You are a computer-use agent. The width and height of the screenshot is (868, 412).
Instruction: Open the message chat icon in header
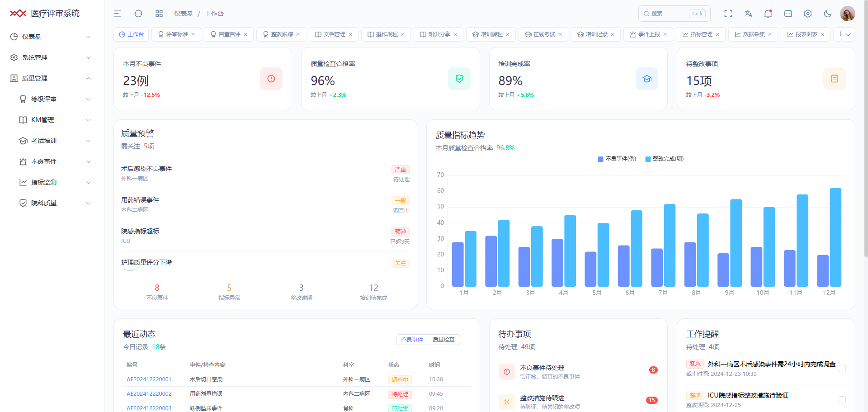click(x=788, y=14)
